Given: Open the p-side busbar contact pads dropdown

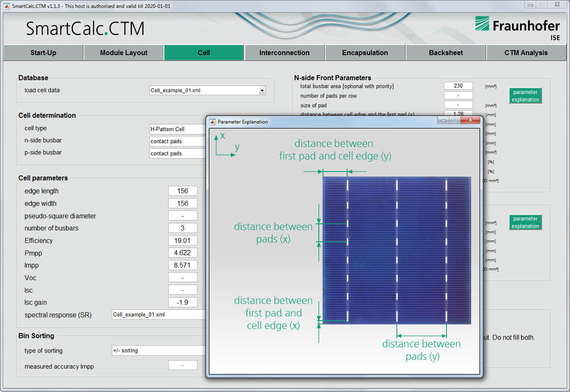Looking at the screenshot, I should pyautogui.click(x=178, y=153).
